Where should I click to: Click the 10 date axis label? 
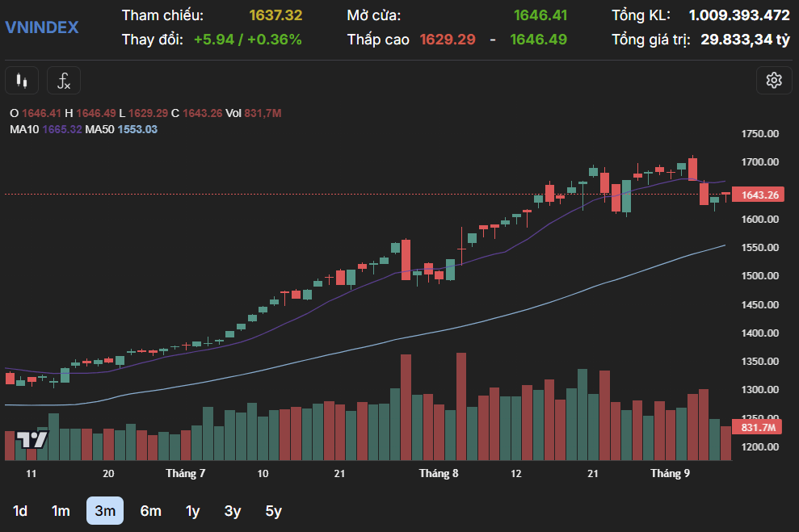(x=263, y=473)
